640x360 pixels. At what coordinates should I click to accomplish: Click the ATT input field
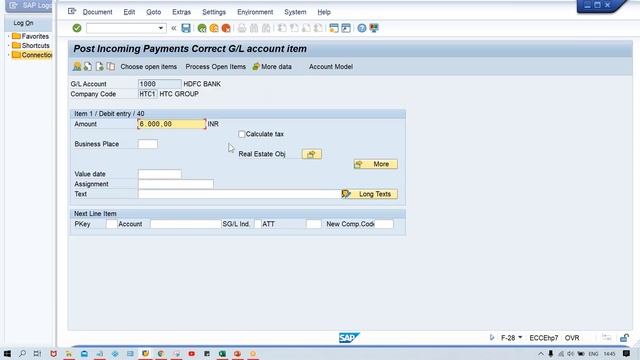click(x=313, y=224)
